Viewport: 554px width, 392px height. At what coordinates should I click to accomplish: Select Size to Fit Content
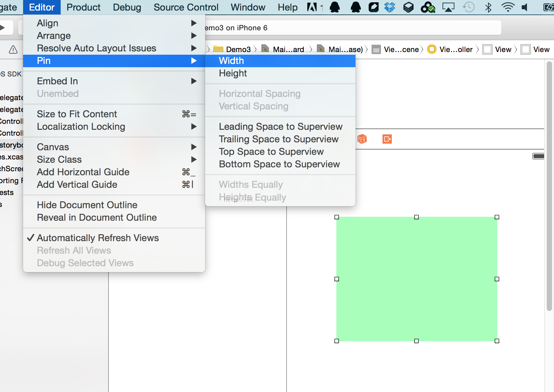pyautogui.click(x=77, y=114)
